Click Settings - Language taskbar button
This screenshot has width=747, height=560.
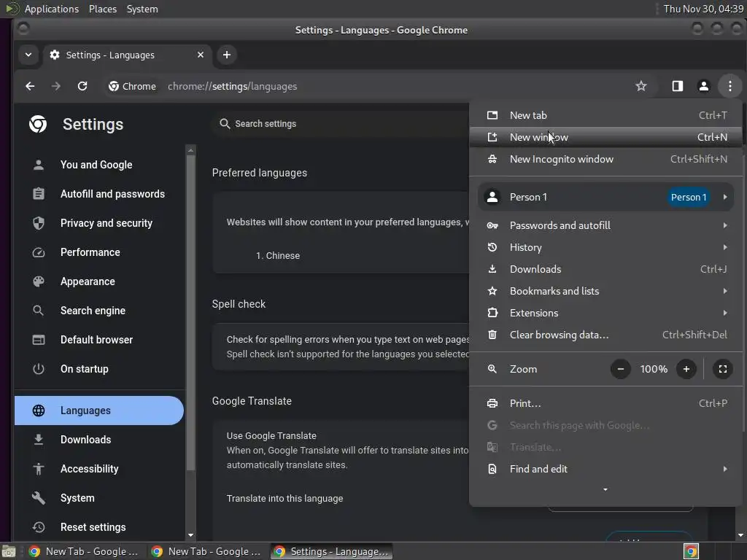coord(332,551)
